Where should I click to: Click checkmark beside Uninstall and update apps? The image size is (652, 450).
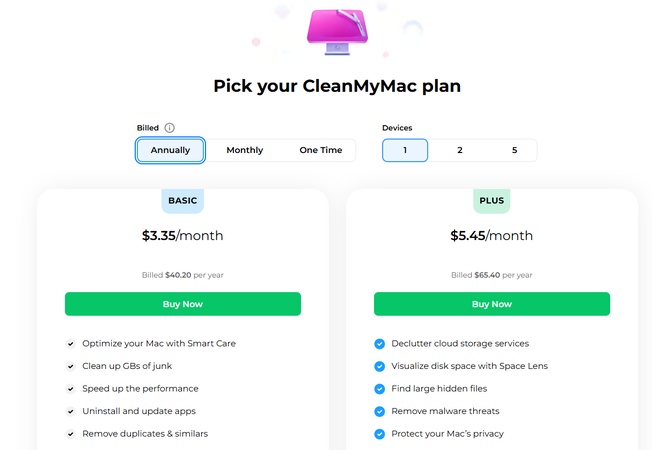71,411
